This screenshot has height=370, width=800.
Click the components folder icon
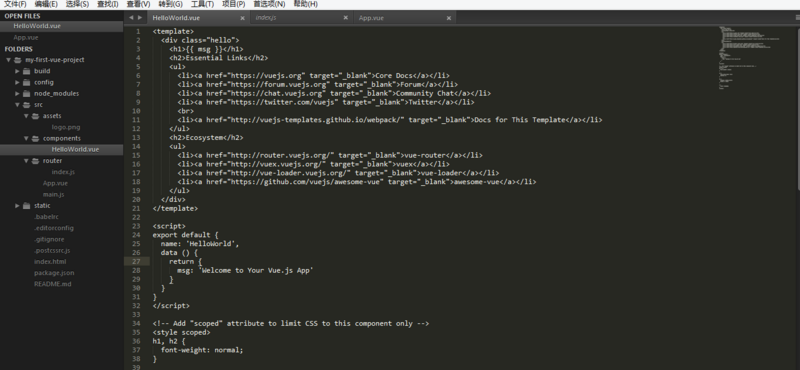(35, 138)
